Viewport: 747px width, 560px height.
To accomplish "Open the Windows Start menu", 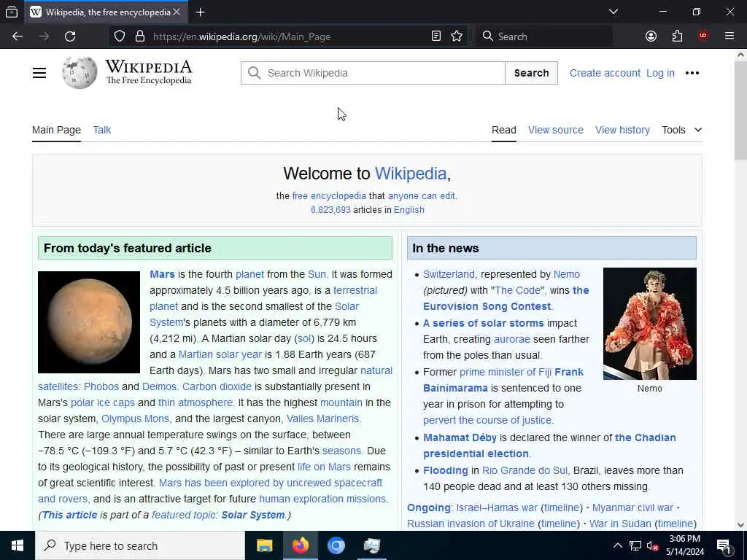I will 18,545.
